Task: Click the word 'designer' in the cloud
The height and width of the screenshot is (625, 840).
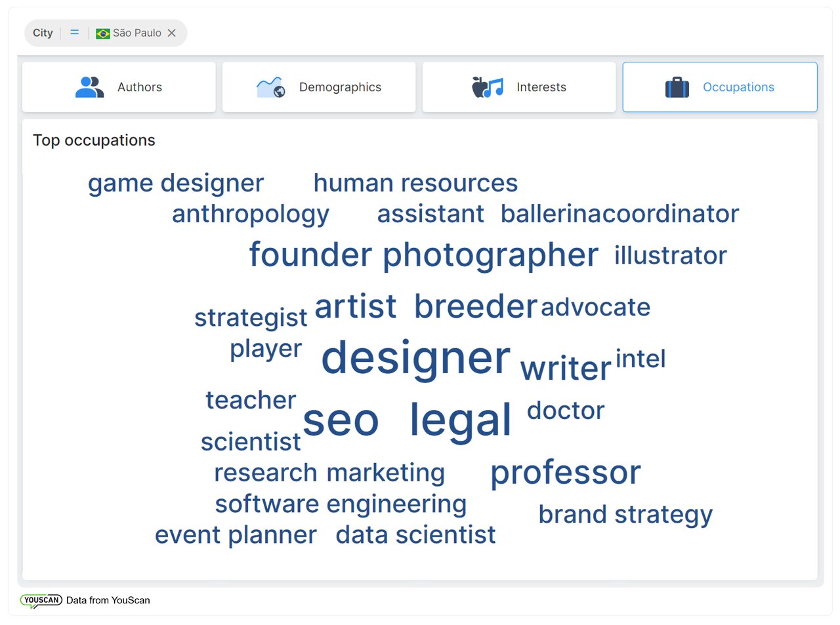Action: pos(415,358)
